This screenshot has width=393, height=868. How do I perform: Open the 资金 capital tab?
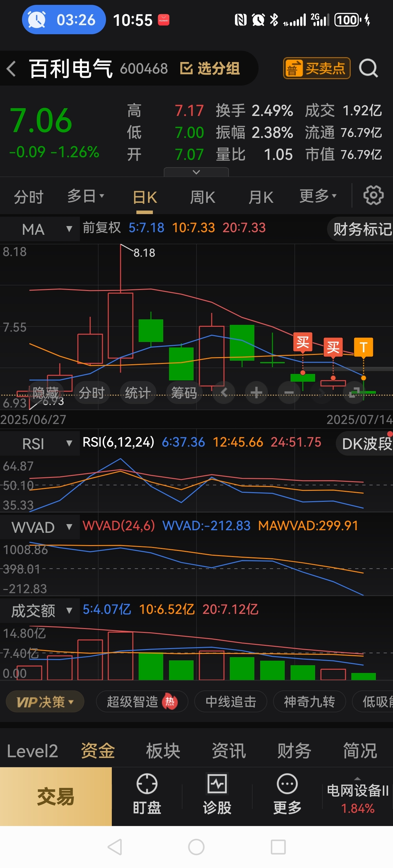(x=98, y=751)
